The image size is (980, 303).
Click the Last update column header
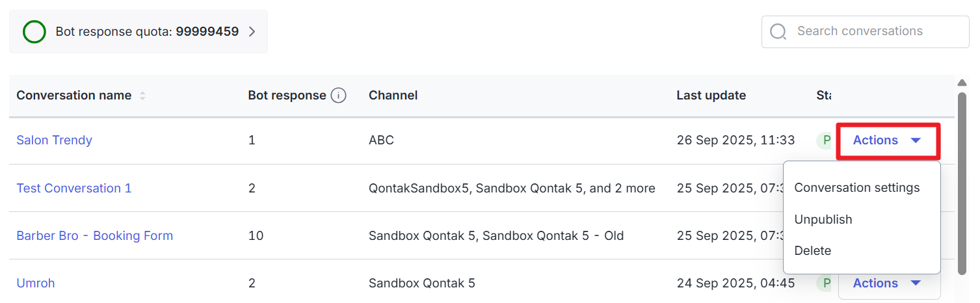click(x=711, y=96)
